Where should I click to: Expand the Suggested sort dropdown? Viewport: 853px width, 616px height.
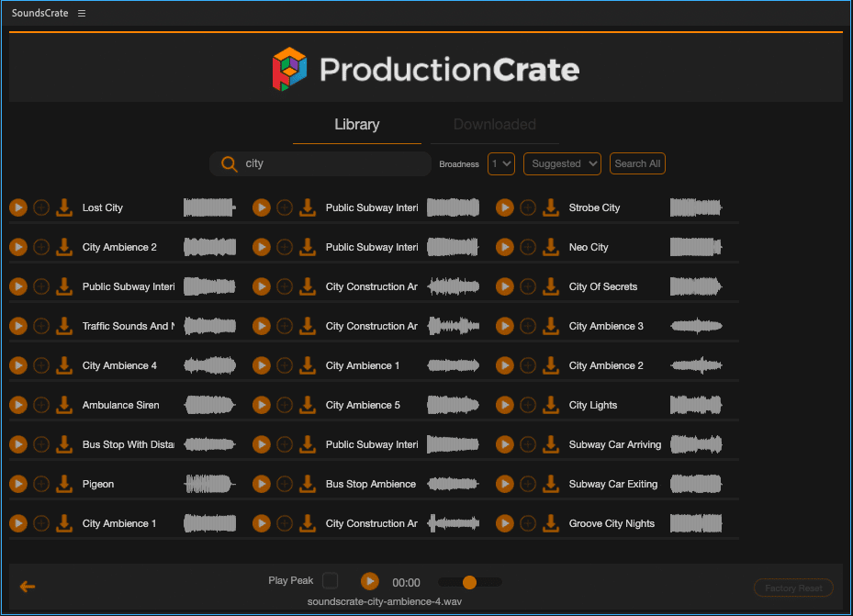coord(562,163)
